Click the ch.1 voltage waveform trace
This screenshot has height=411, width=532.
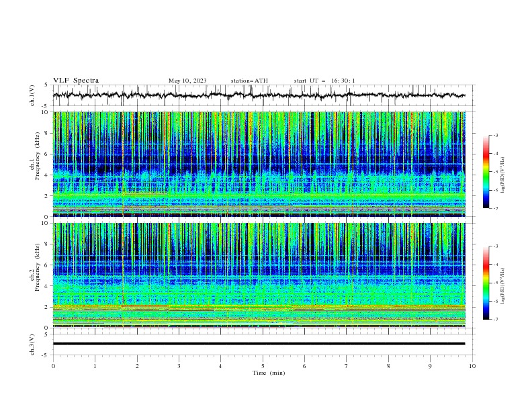[259, 95]
